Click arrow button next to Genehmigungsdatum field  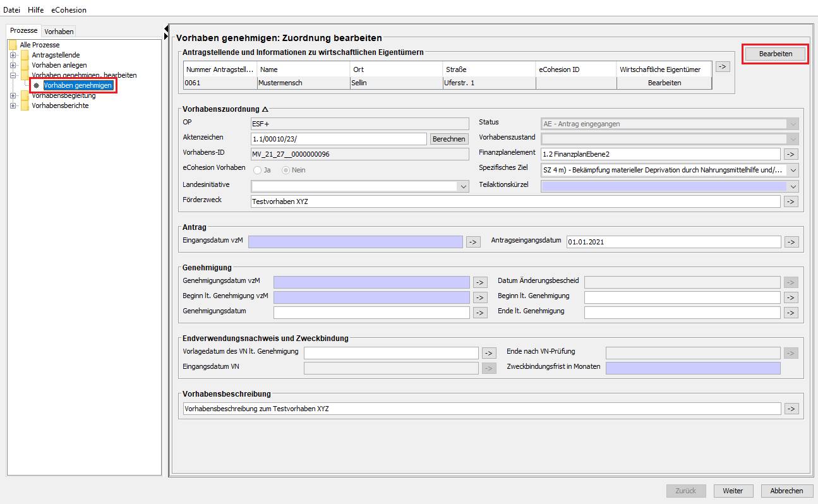click(480, 312)
